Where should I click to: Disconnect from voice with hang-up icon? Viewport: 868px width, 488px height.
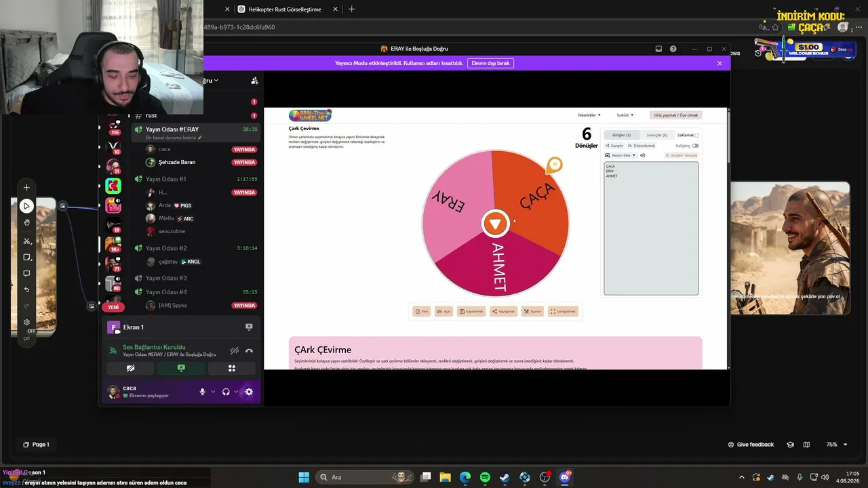(x=249, y=350)
